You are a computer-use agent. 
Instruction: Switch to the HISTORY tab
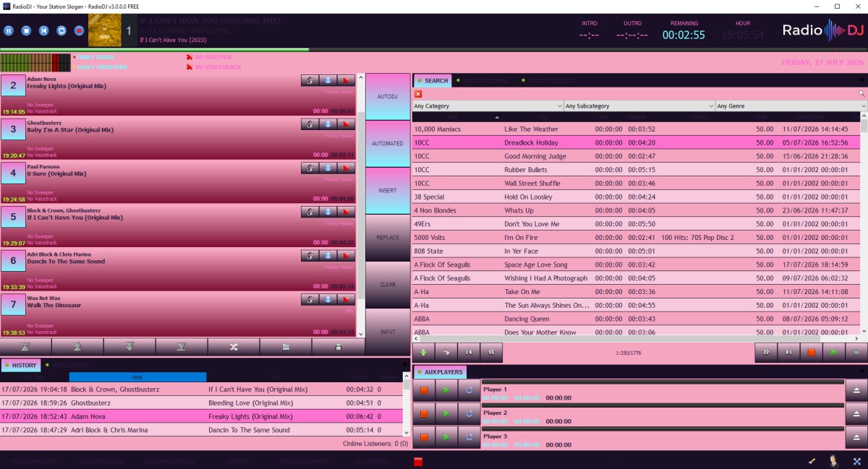pos(20,365)
